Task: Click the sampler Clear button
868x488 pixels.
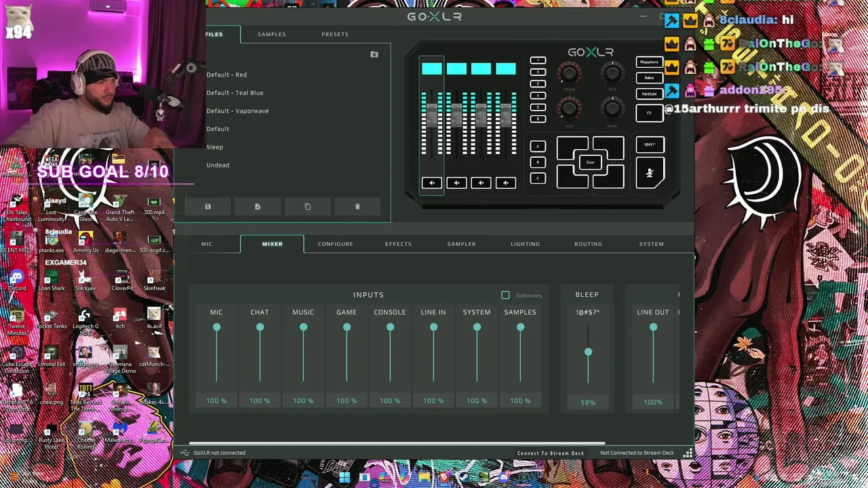Action: [x=591, y=163]
